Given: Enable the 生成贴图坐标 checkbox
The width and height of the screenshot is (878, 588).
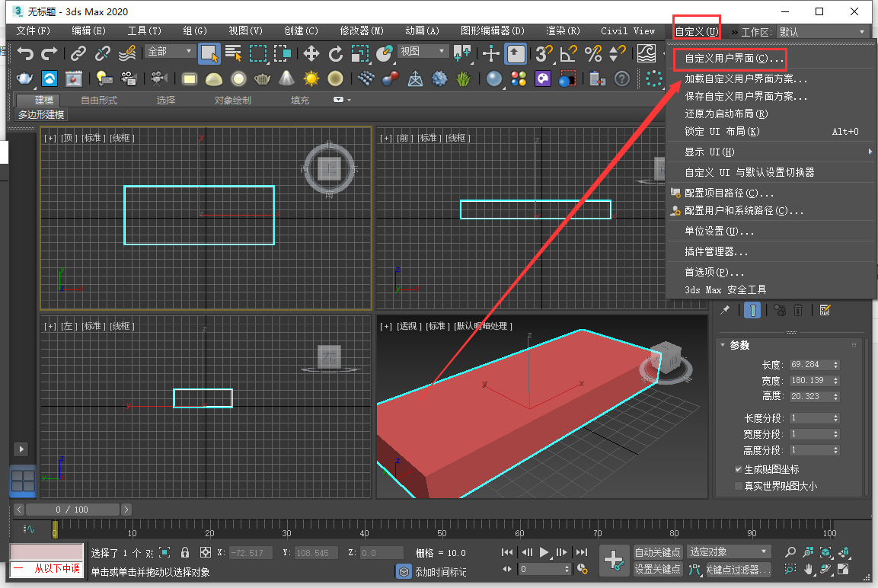Looking at the screenshot, I should 739,469.
